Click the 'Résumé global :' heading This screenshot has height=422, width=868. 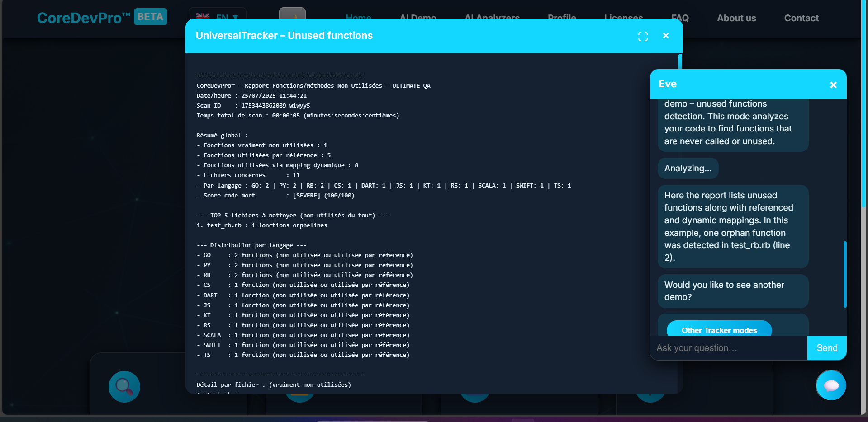(222, 136)
